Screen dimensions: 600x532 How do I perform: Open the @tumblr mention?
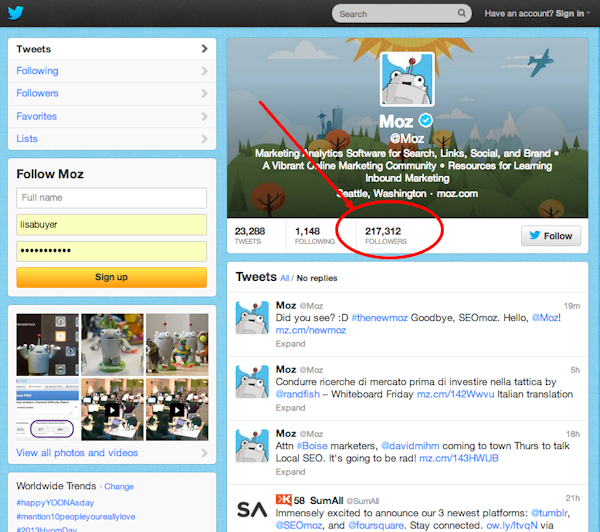coord(549,513)
